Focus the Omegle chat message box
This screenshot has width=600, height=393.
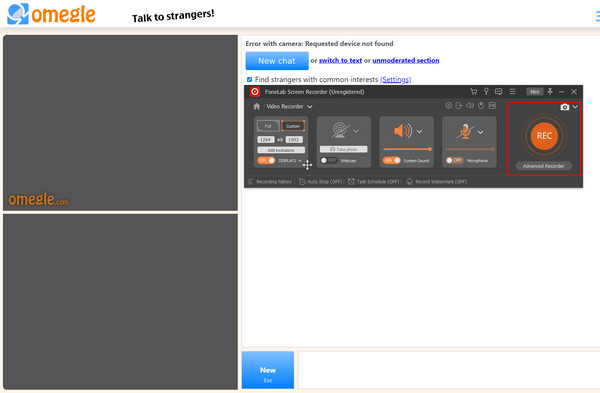tap(448, 370)
